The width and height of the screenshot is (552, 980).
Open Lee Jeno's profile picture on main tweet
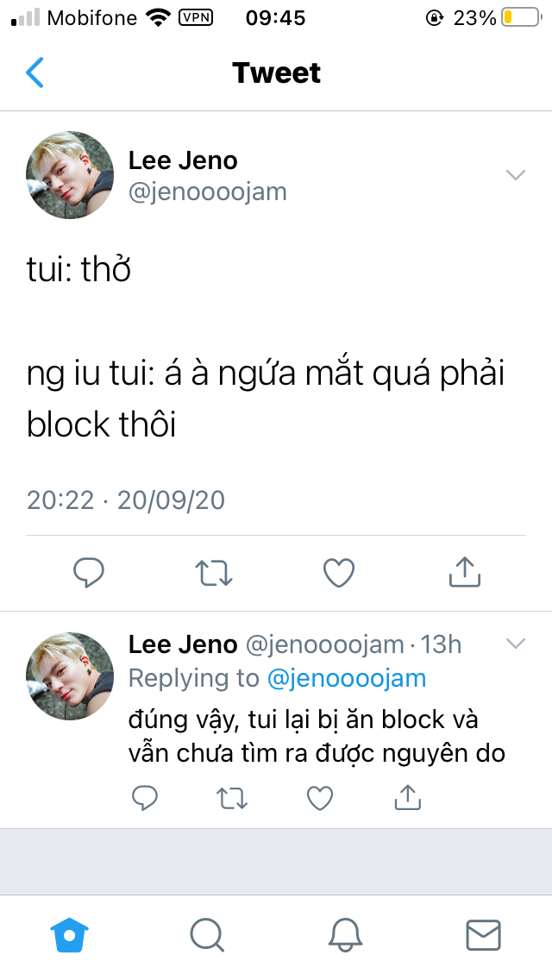[x=69, y=175]
